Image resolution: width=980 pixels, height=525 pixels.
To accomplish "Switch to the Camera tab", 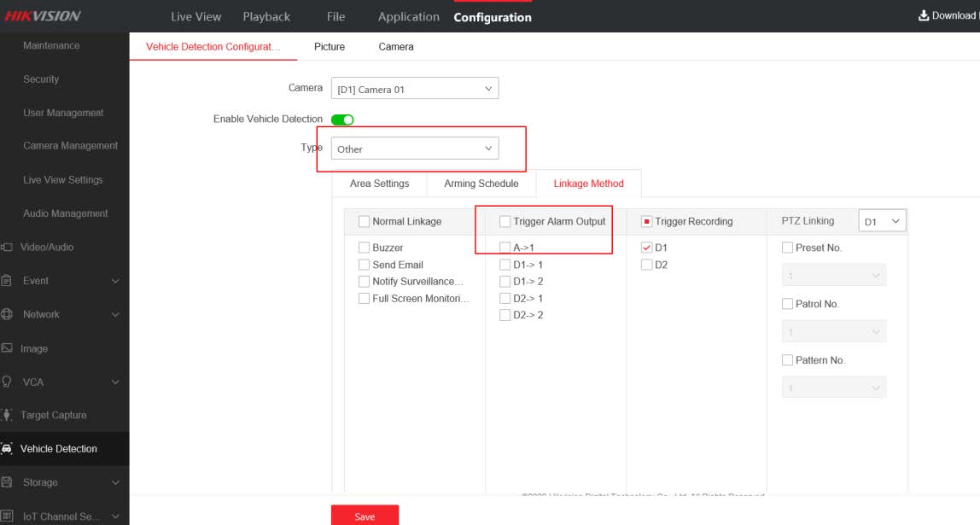I will click(395, 47).
